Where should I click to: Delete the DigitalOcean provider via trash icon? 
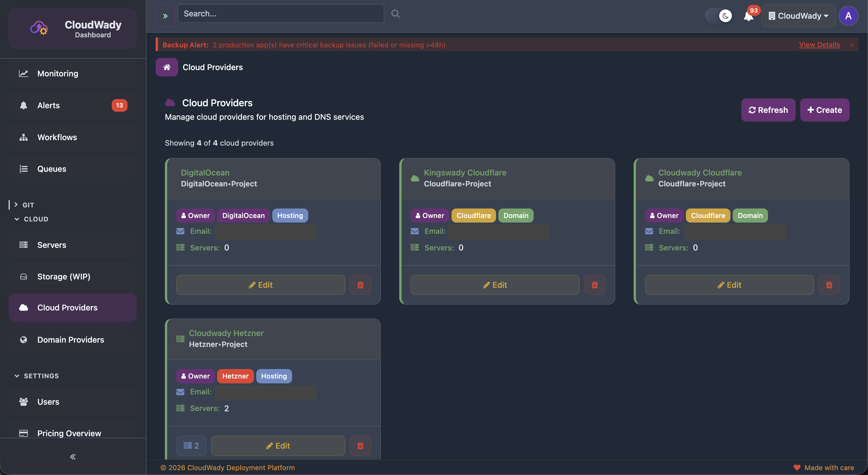360,285
